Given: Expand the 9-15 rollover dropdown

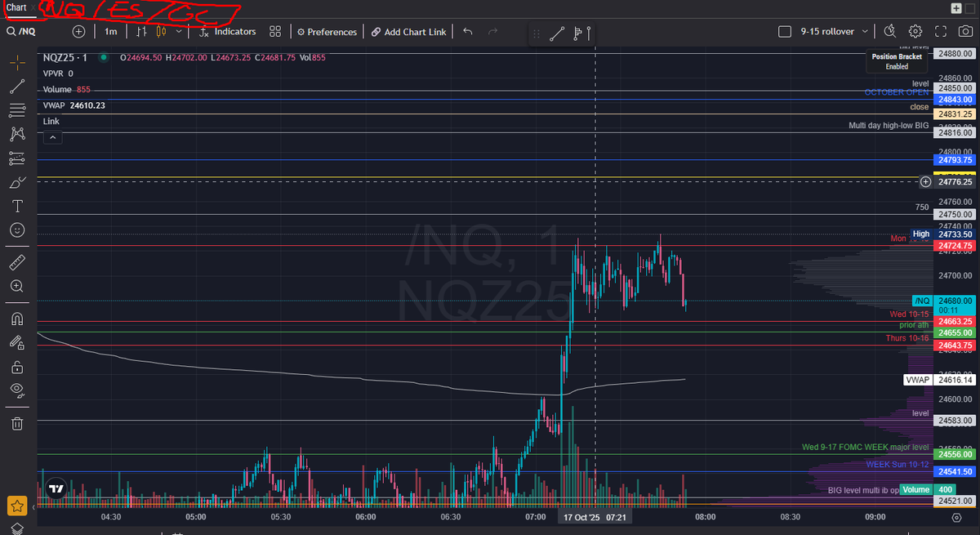Looking at the screenshot, I should pyautogui.click(x=867, y=30).
